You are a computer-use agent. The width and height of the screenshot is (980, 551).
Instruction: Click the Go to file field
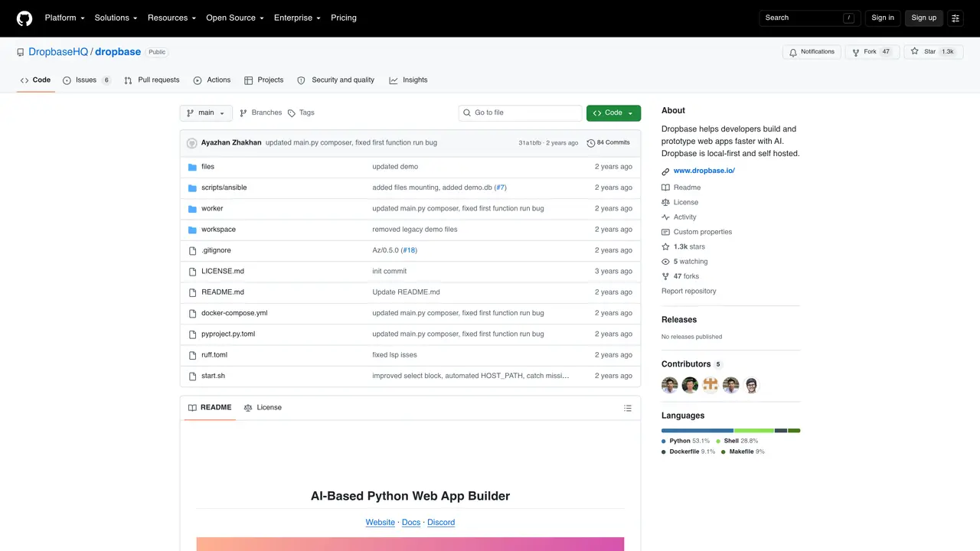pyautogui.click(x=521, y=112)
